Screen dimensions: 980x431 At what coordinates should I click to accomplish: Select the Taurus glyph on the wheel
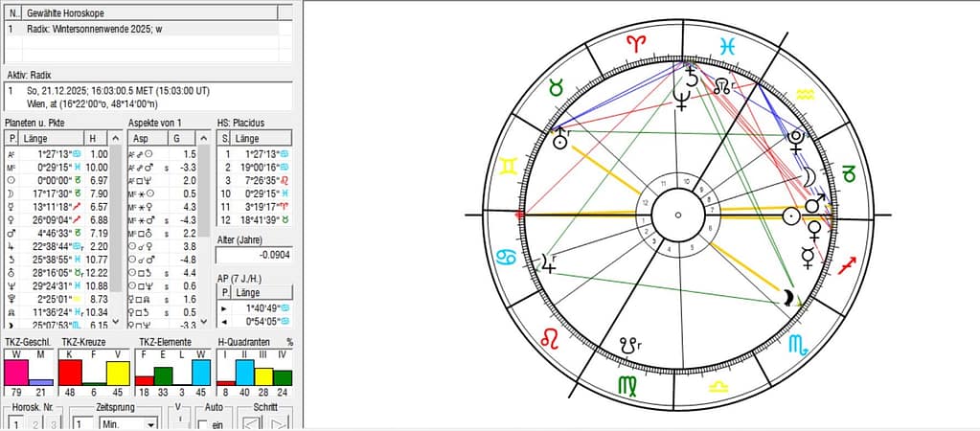coord(555,88)
